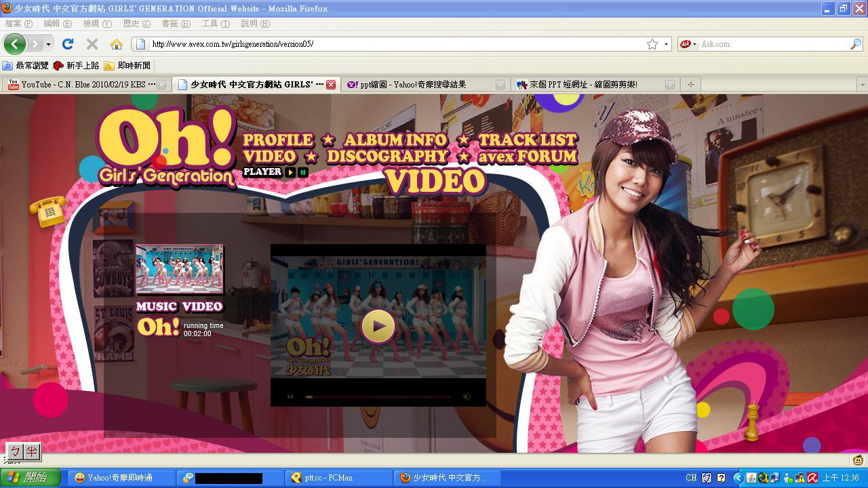Click the status bar smiley add-on icon
This screenshot has width=868, height=488.
coord(858,460)
